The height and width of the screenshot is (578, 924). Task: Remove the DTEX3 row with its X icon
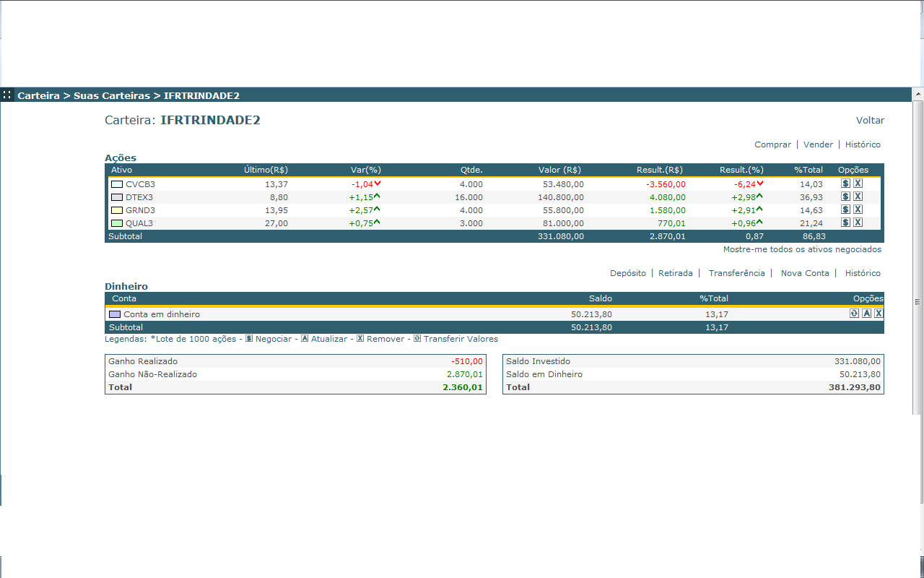pos(858,197)
